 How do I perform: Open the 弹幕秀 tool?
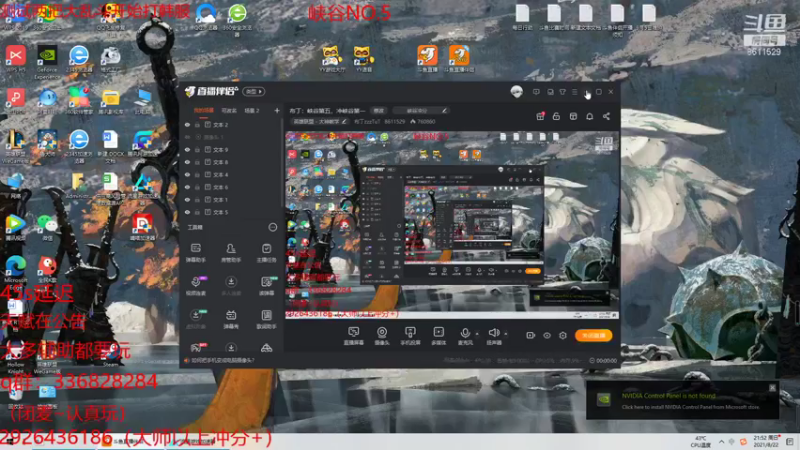(x=231, y=319)
